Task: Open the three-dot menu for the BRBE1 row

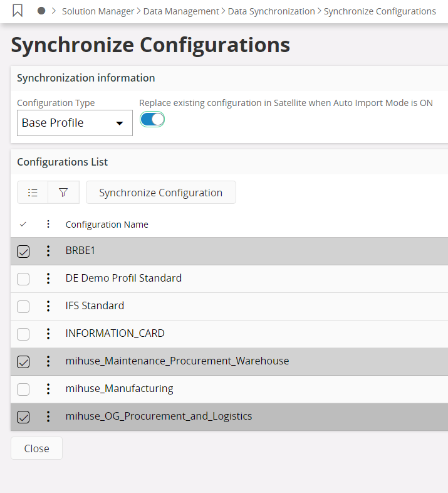Action: tap(48, 251)
